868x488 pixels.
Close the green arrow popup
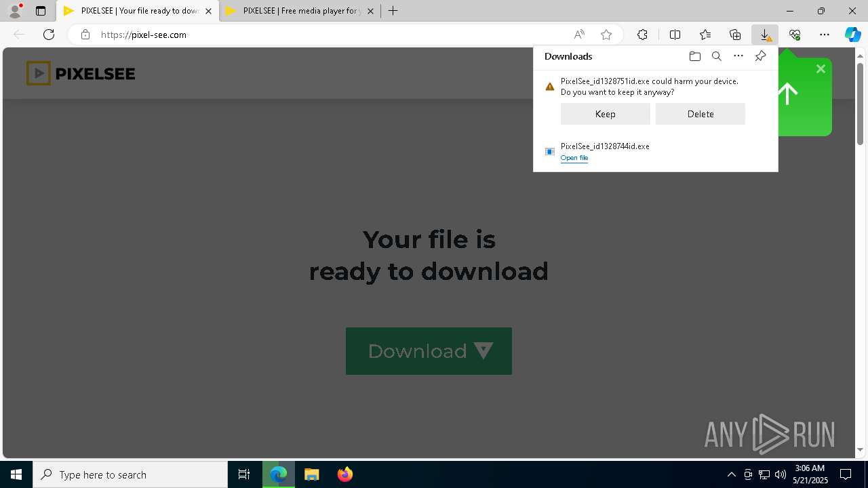click(x=821, y=68)
